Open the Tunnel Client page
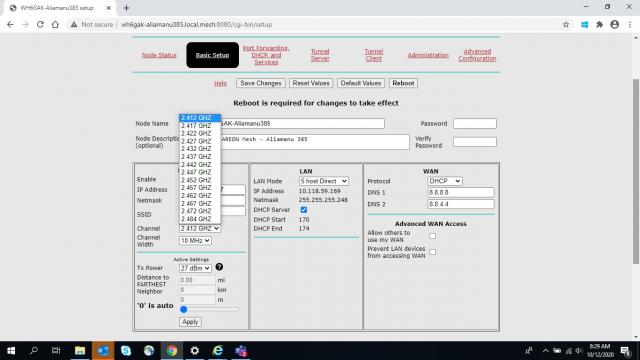This screenshot has height=360, width=640. (x=373, y=55)
